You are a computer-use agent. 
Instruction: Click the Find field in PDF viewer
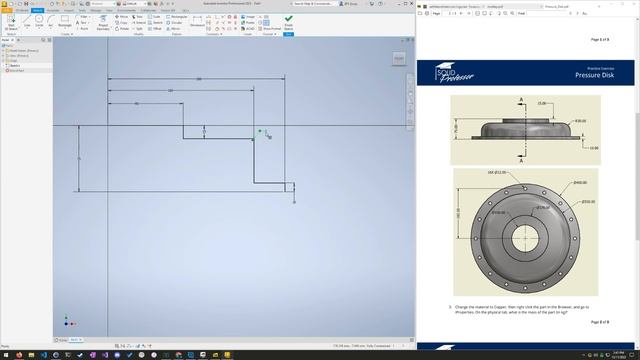[x=546, y=13]
